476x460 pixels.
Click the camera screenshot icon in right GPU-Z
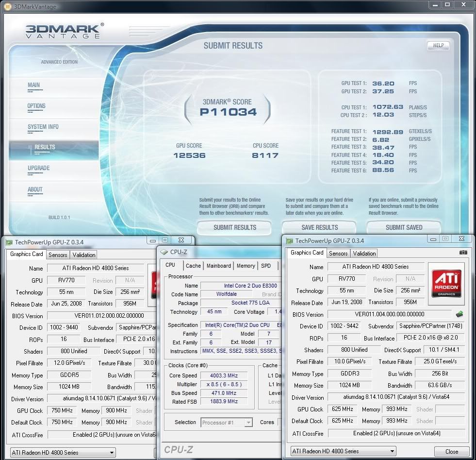[463, 252]
